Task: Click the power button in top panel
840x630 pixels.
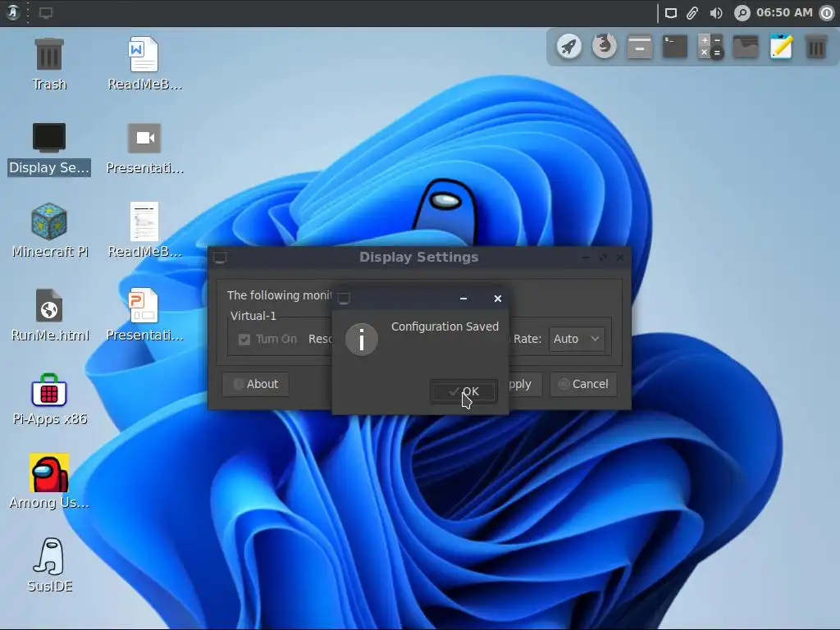Action: (x=827, y=13)
